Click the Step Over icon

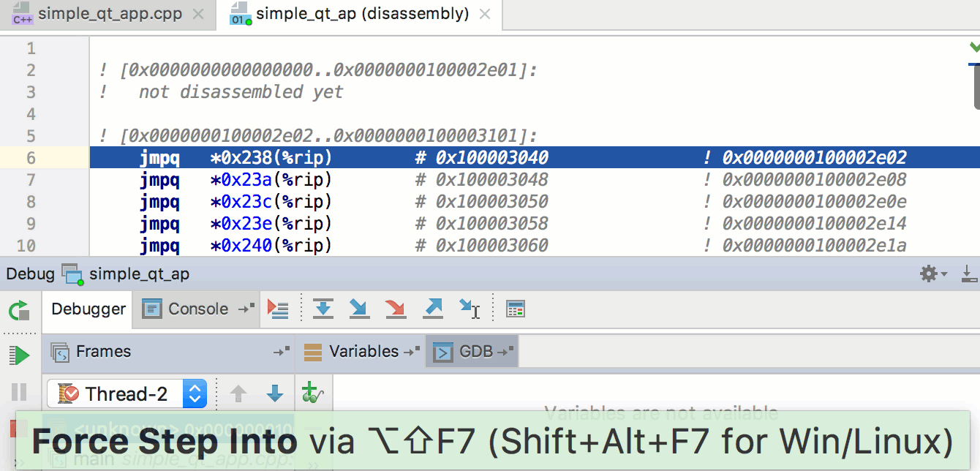323,309
